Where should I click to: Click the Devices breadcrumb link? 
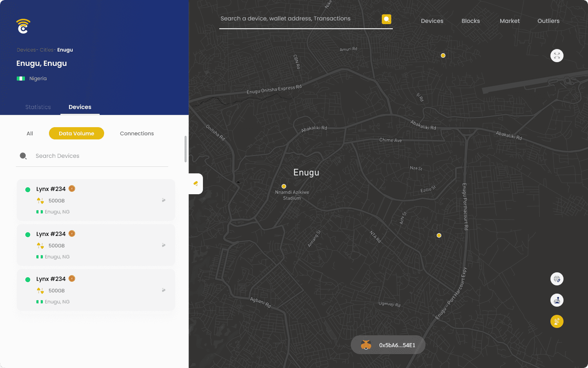(x=26, y=50)
